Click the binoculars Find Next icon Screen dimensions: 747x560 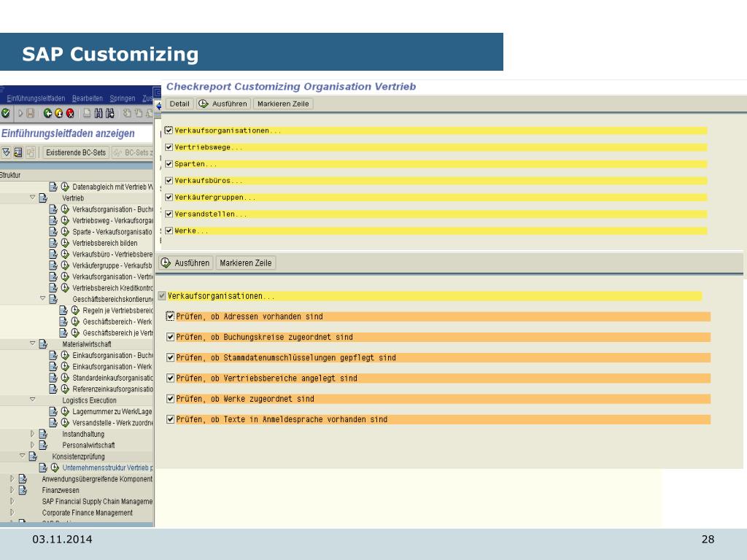(x=110, y=113)
